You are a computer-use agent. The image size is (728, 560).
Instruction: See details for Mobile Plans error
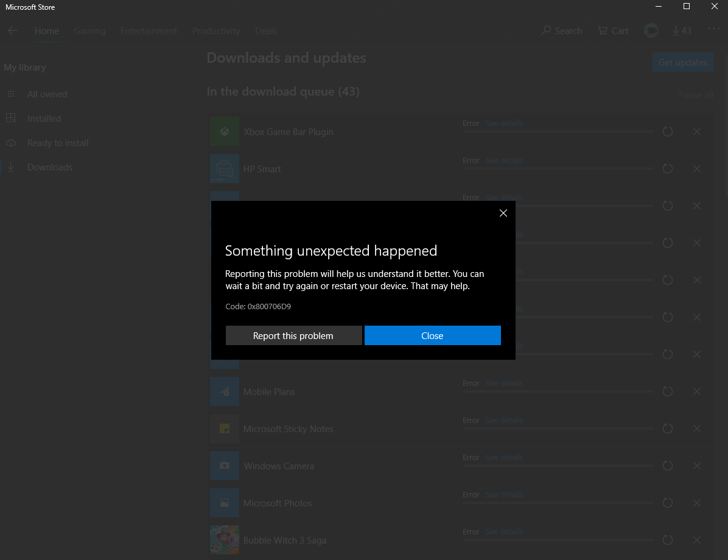click(x=504, y=383)
